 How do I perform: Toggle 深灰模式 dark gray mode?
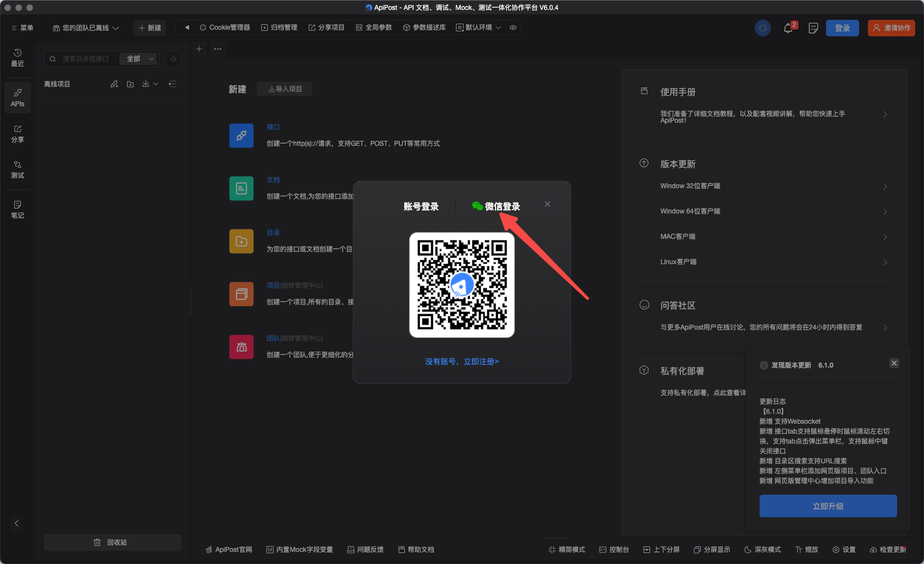coord(762,550)
